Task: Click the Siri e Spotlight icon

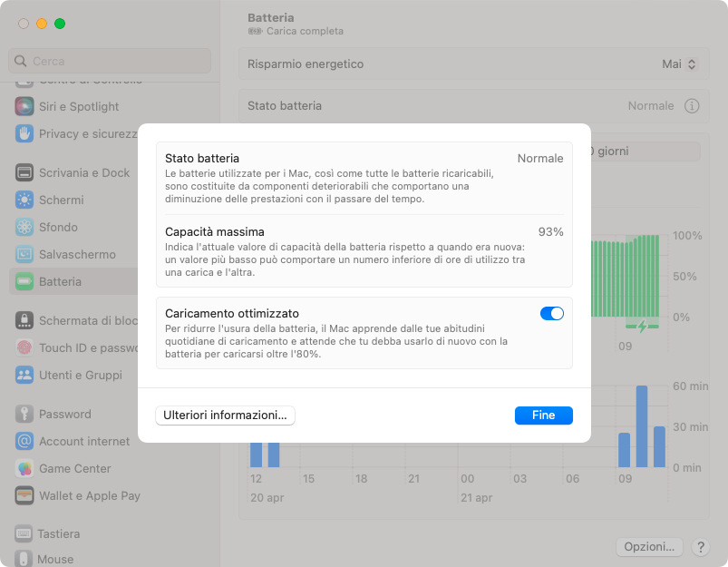Action: [x=24, y=106]
